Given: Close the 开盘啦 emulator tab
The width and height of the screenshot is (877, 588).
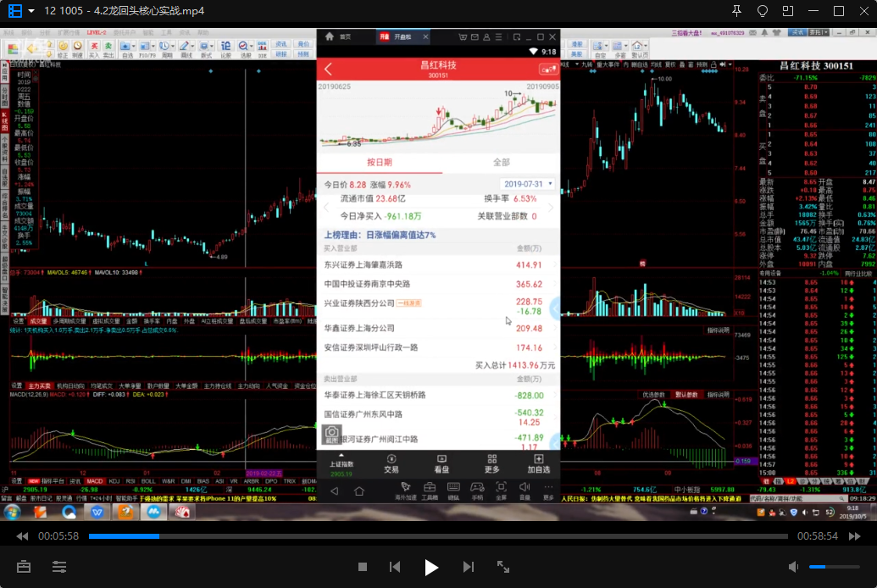Looking at the screenshot, I should coord(425,37).
